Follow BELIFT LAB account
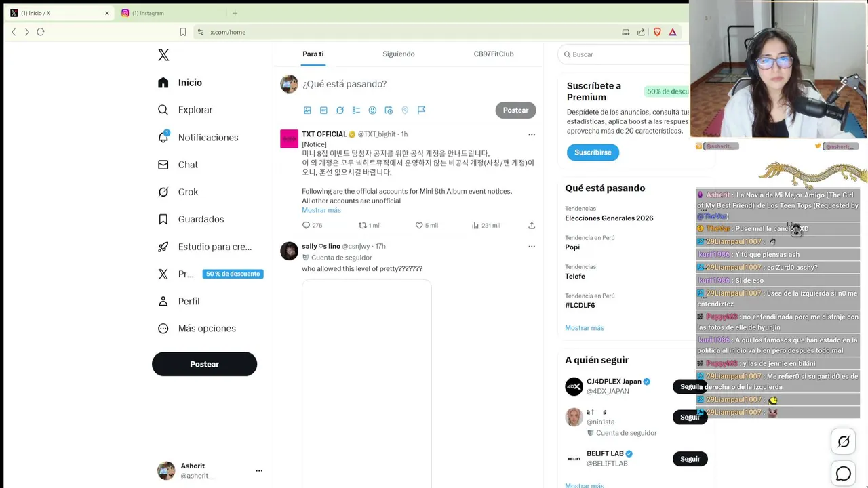 690,459
